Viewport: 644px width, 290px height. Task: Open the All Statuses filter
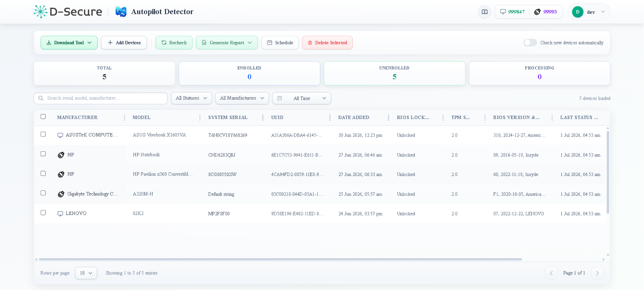coord(192,98)
